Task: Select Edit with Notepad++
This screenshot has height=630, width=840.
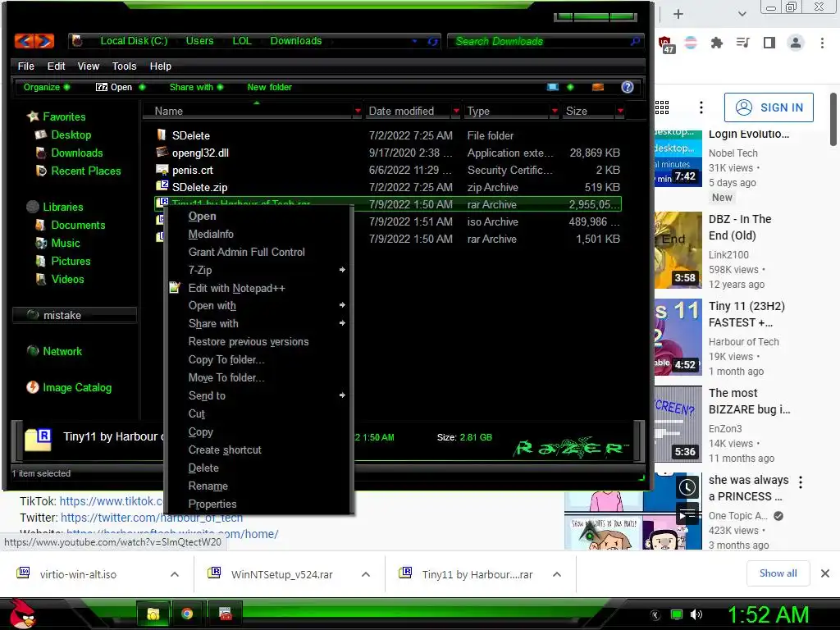Action: pos(236,288)
